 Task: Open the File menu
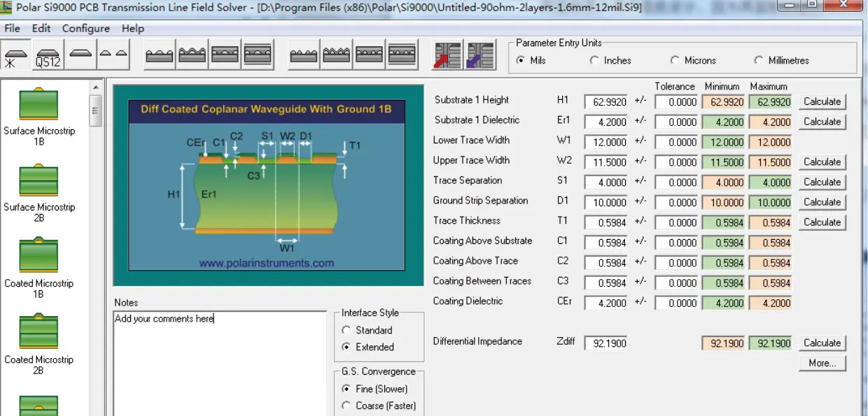point(12,29)
